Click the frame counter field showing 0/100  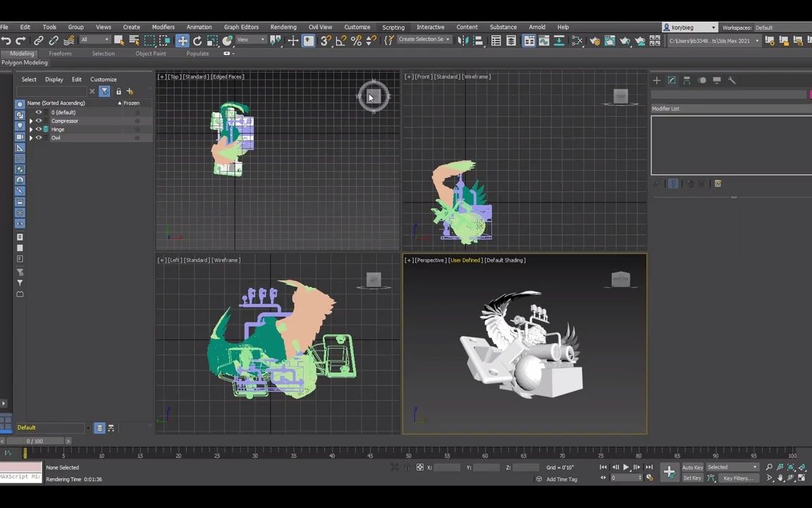[34, 441]
